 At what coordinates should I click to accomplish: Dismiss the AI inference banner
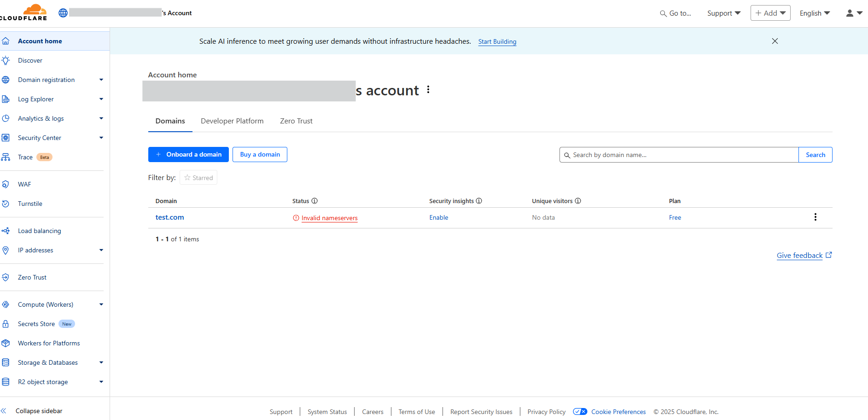click(775, 41)
